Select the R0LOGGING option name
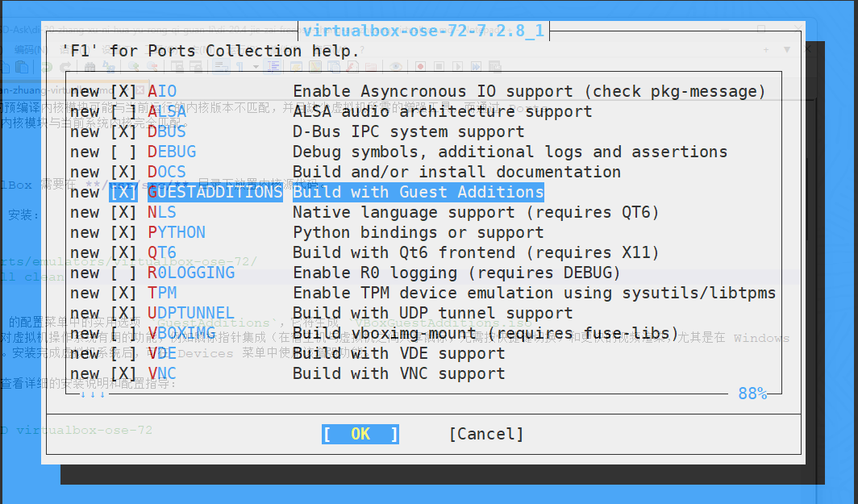The image size is (858, 504). 191,273
